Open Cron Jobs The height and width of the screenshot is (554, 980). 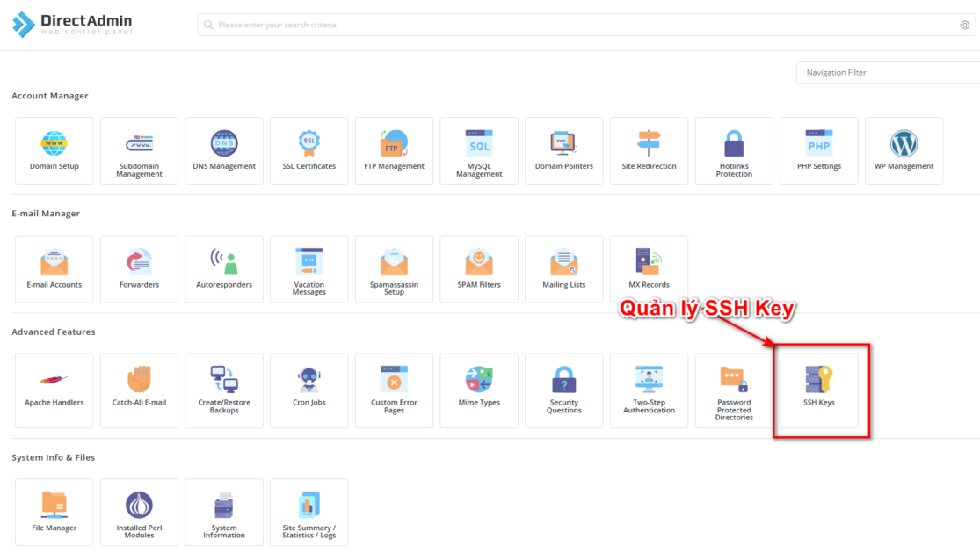pos(309,390)
